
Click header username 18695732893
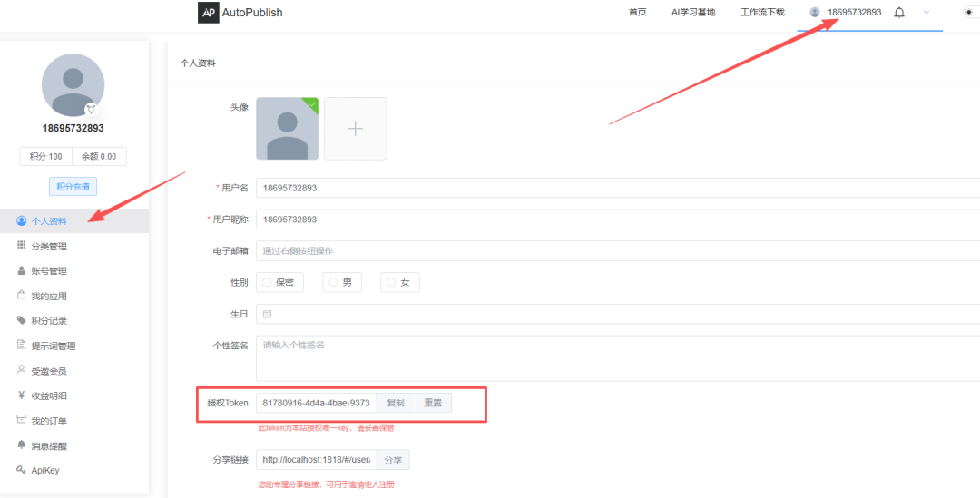click(855, 12)
